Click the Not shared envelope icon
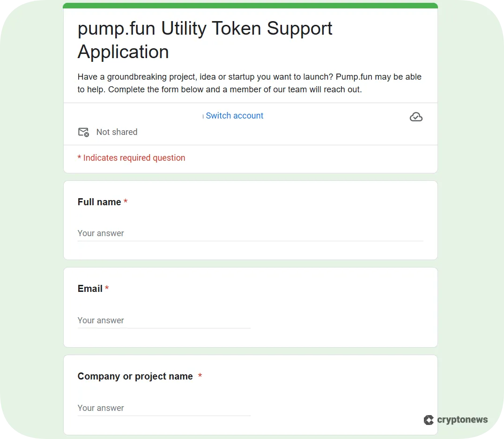Image resolution: width=504 pixels, height=439 pixels. pos(83,132)
